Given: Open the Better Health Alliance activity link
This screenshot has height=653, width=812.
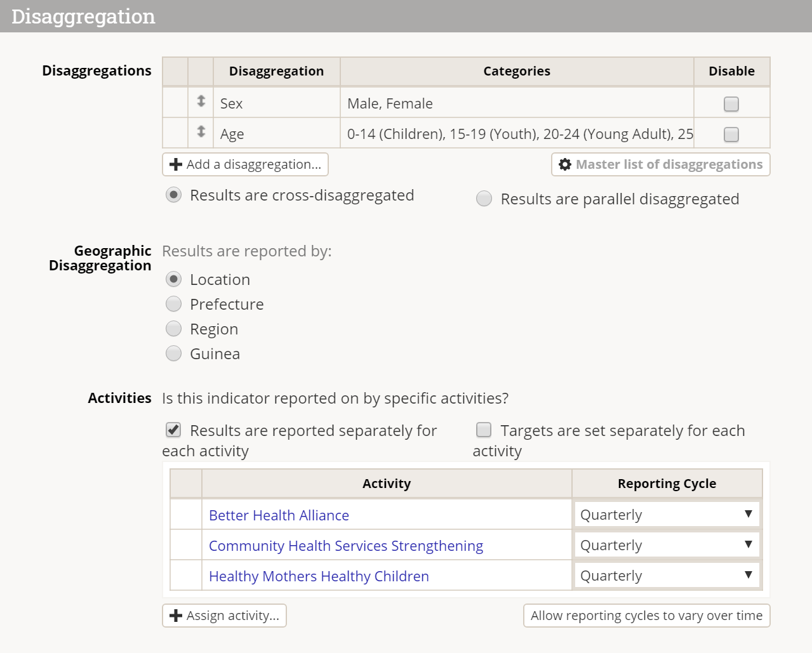Looking at the screenshot, I should (x=279, y=515).
